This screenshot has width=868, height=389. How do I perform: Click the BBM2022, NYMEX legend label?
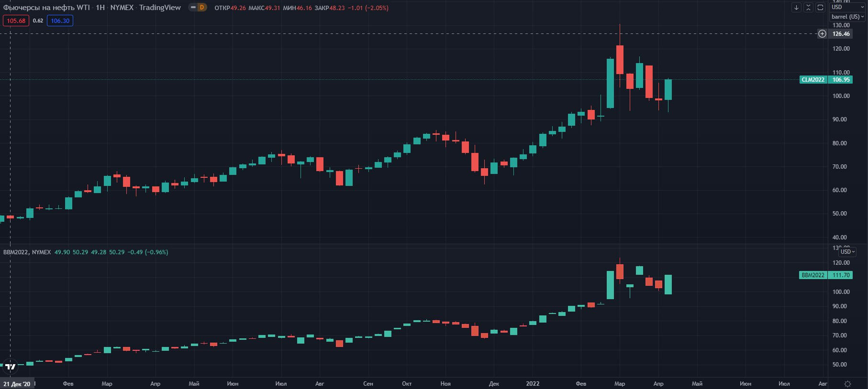pyautogui.click(x=27, y=252)
